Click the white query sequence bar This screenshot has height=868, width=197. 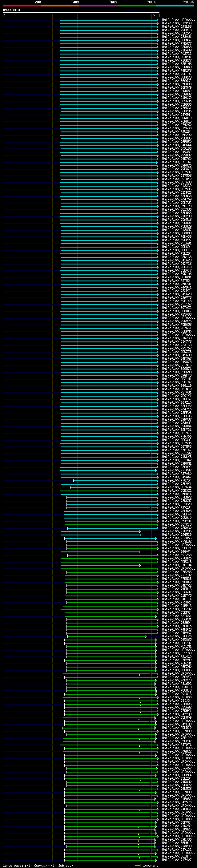pos(81,12)
